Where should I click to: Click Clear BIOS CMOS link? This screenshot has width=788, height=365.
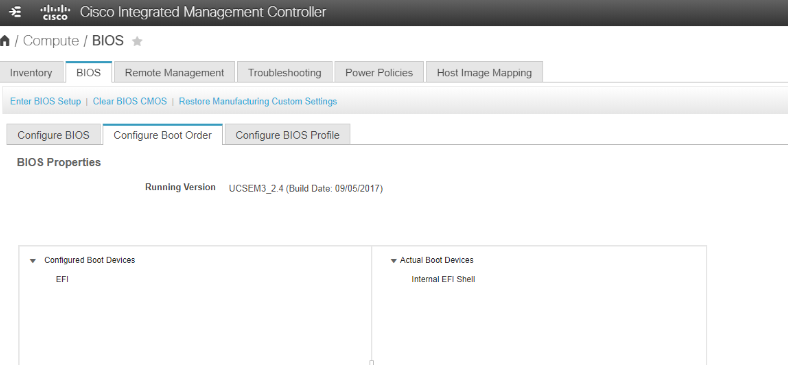point(130,101)
